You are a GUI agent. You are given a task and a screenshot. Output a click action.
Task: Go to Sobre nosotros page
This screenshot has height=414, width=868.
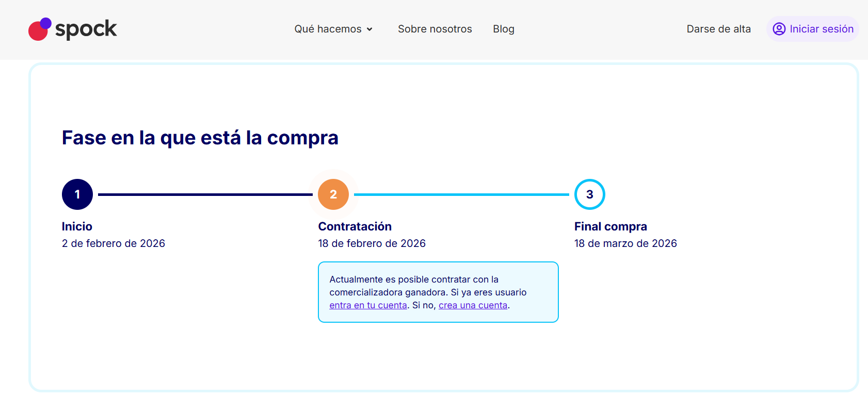click(x=435, y=29)
